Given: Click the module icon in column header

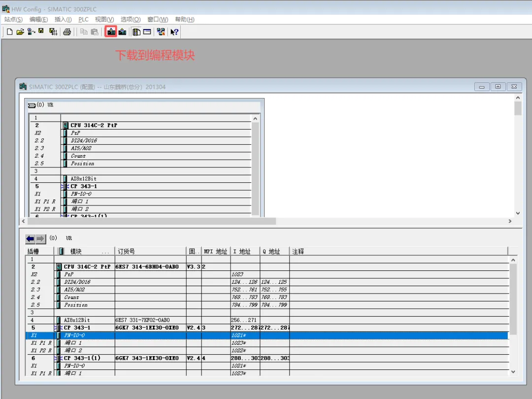Looking at the screenshot, I should [61, 251].
